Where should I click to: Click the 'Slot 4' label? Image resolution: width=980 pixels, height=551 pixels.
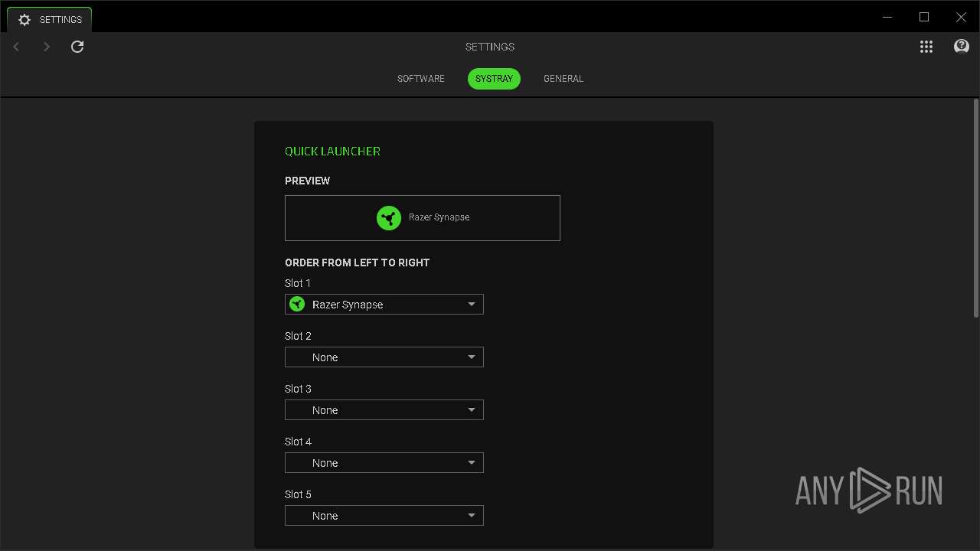coord(298,442)
